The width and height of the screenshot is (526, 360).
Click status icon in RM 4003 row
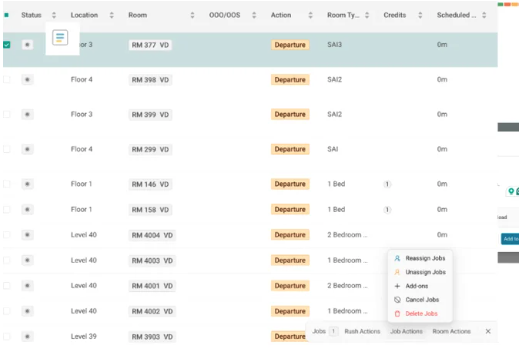[28, 260]
